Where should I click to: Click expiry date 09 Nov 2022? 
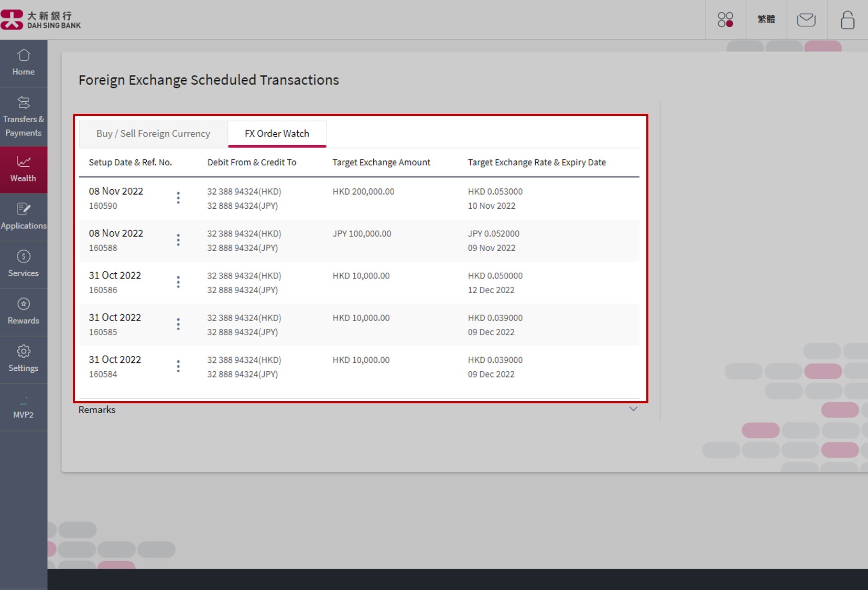[492, 248]
